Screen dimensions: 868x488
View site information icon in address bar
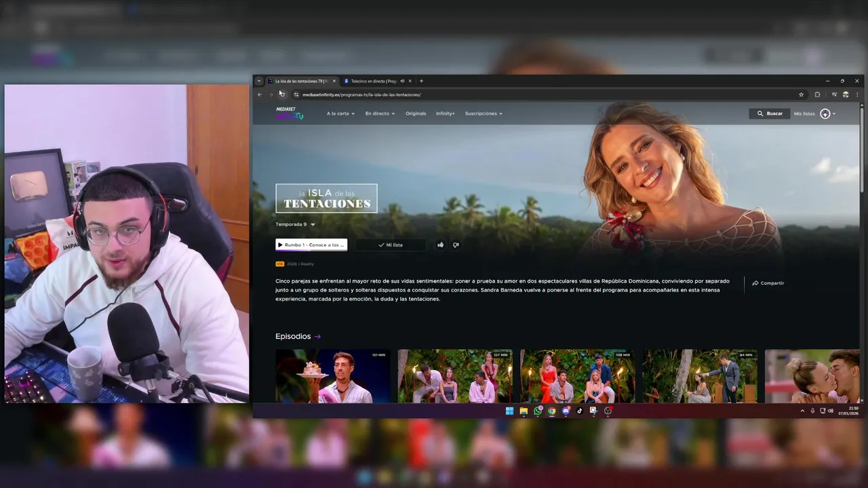click(x=296, y=95)
